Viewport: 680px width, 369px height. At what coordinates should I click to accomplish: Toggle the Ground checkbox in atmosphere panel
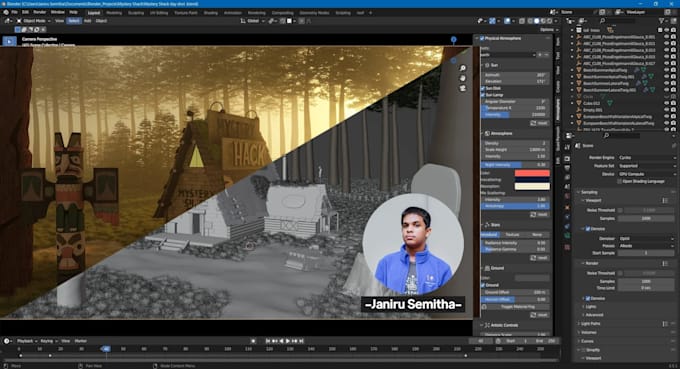(482, 285)
